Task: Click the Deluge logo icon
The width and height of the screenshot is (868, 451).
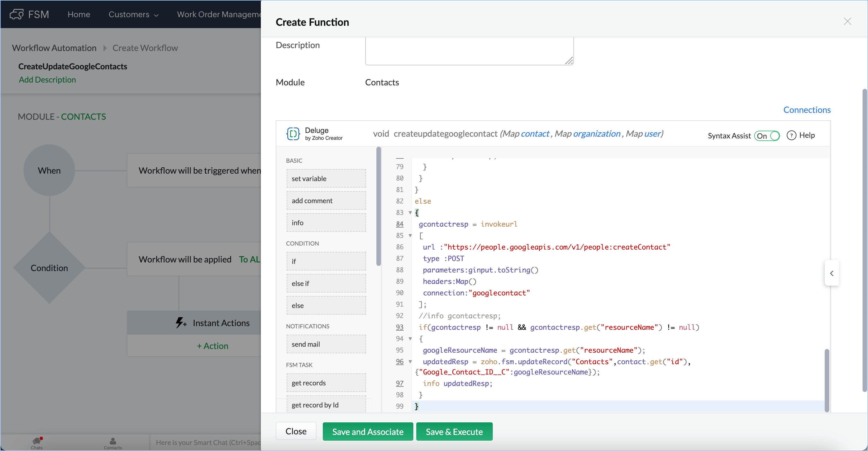Action: tap(293, 134)
